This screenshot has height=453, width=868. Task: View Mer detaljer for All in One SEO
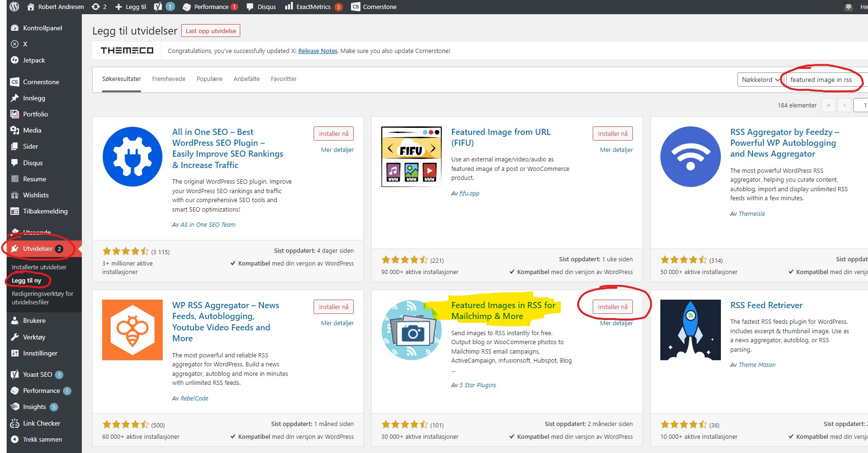337,150
